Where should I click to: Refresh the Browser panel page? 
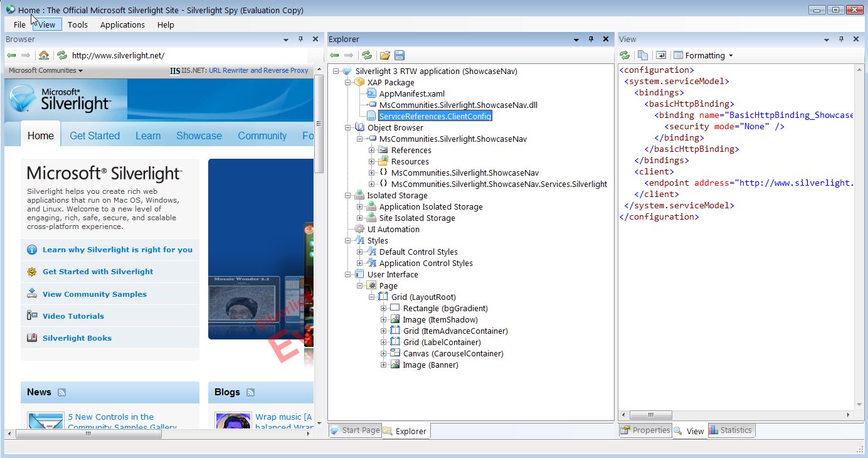click(61, 55)
